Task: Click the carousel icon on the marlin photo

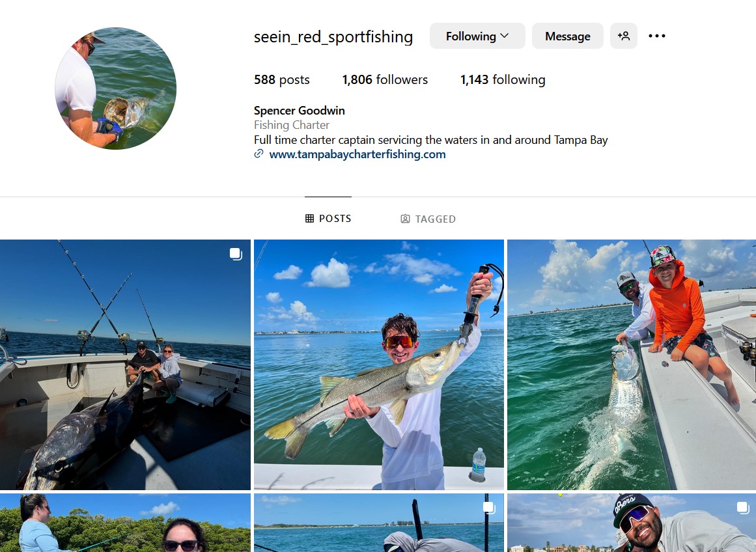Action: click(x=236, y=254)
